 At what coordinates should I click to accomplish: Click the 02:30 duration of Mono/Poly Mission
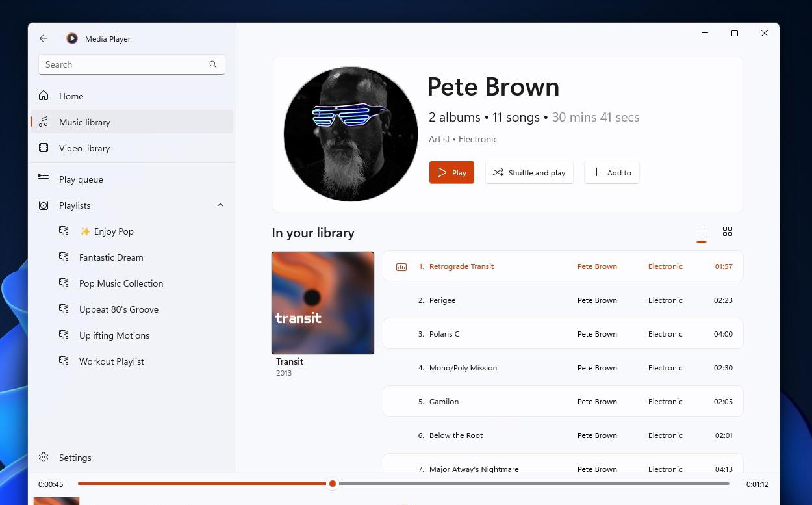point(723,368)
